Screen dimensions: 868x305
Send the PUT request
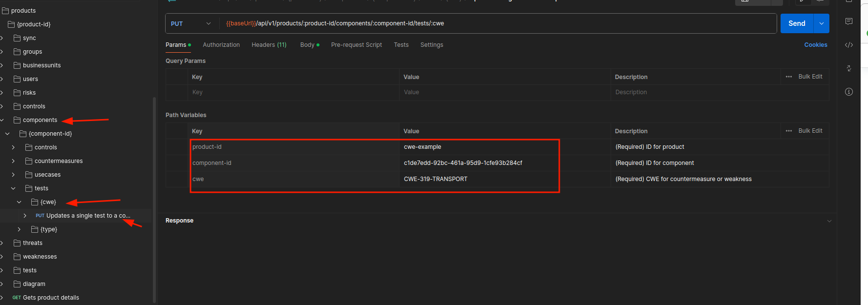pos(797,23)
